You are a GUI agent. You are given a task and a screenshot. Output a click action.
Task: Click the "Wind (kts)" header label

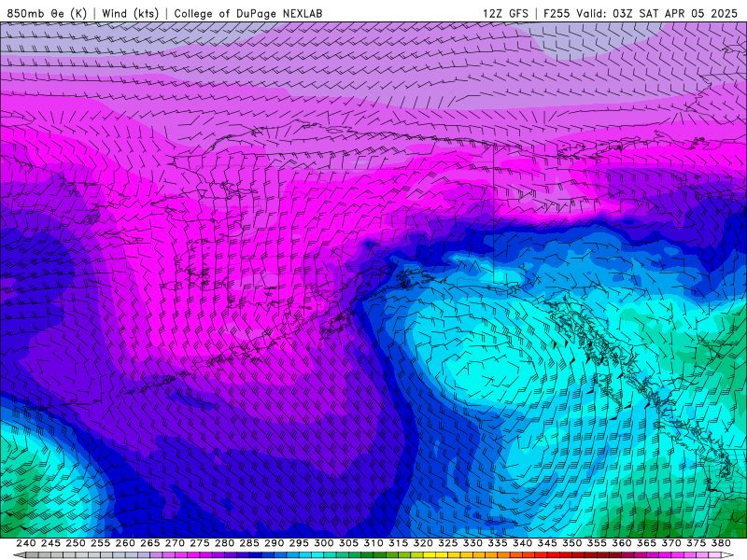tap(131, 13)
